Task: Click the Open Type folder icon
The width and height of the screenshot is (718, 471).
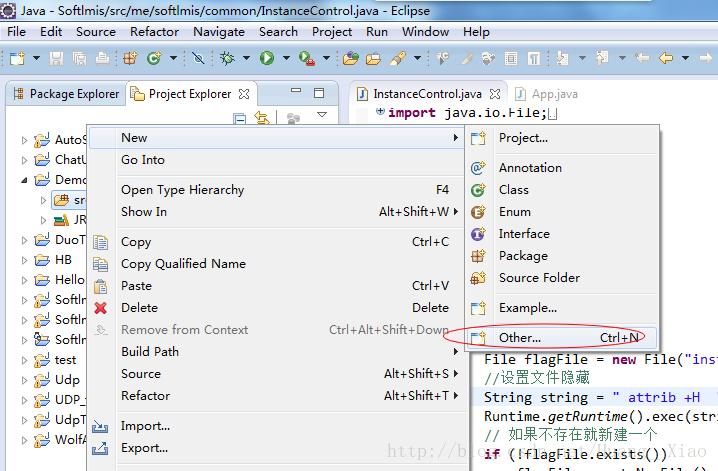Action: [x=351, y=58]
